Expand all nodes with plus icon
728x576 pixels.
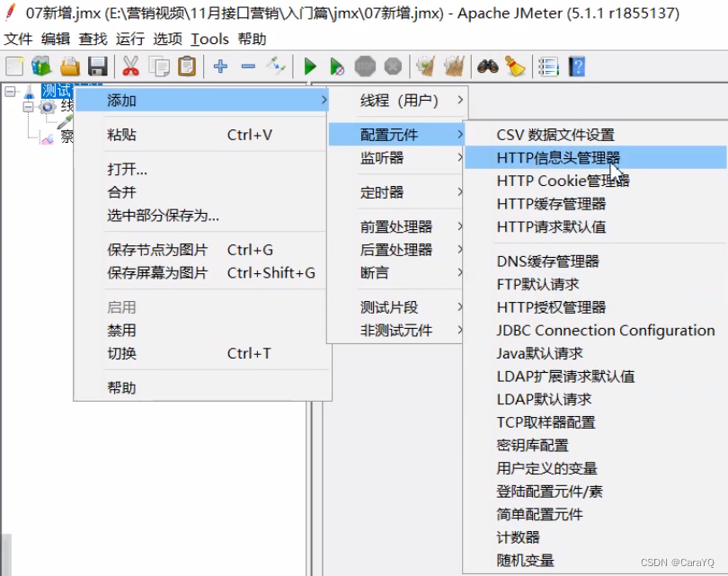pyautogui.click(x=220, y=66)
